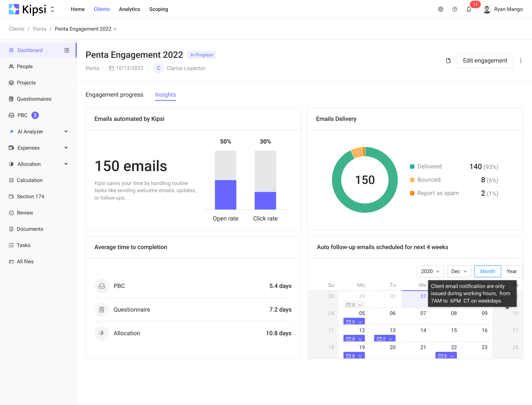Open the three-dot more options menu
This screenshot has width=532, height=405.
521,61
